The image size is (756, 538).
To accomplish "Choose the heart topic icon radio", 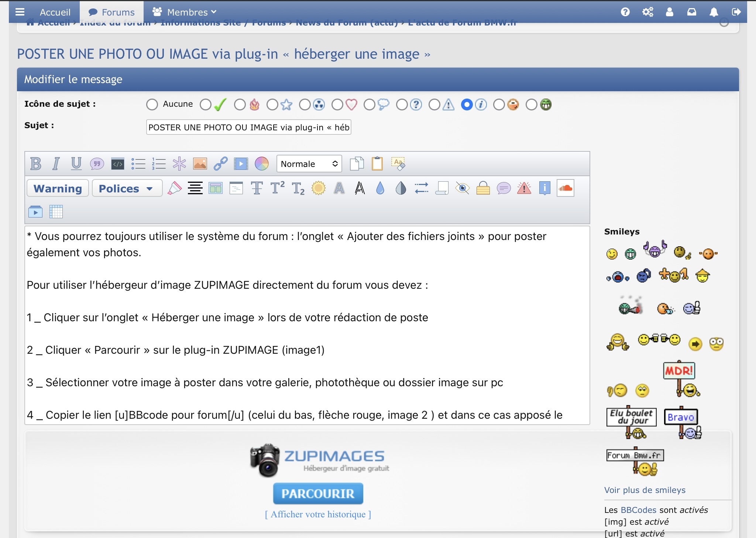I will pyautogui.click(x=337, y=104).
